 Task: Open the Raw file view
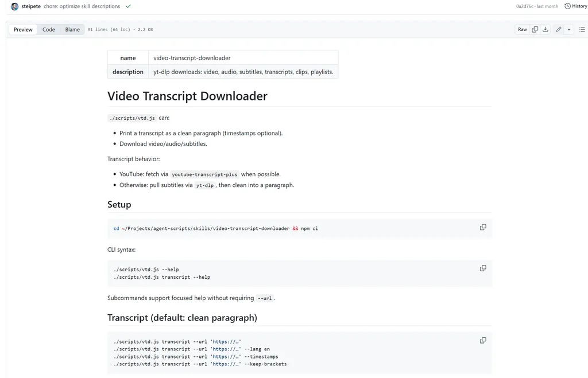(523, 29)
